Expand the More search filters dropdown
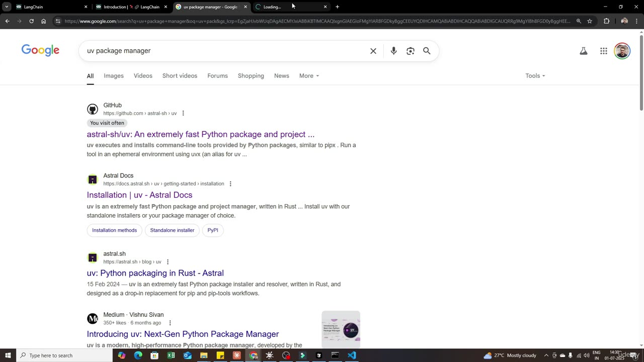Viewport: 644px width, 362px height. tap(309, 76)
